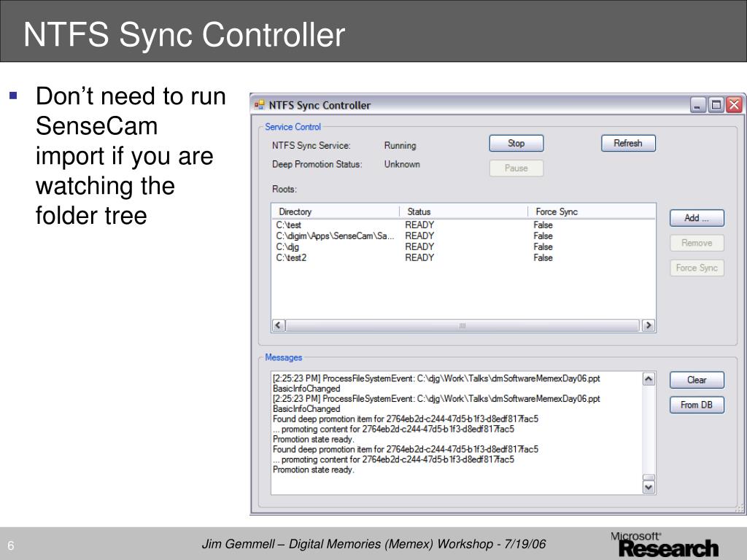Sort roots by Status column header

(x=463, y=211)
